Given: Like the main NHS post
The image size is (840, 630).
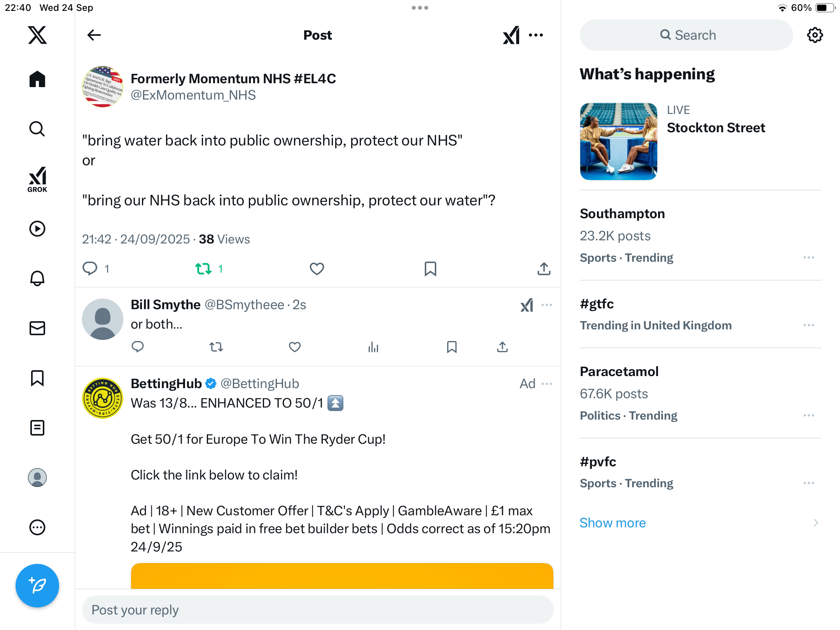Looking at the screenshot, I should coord(317,269).
